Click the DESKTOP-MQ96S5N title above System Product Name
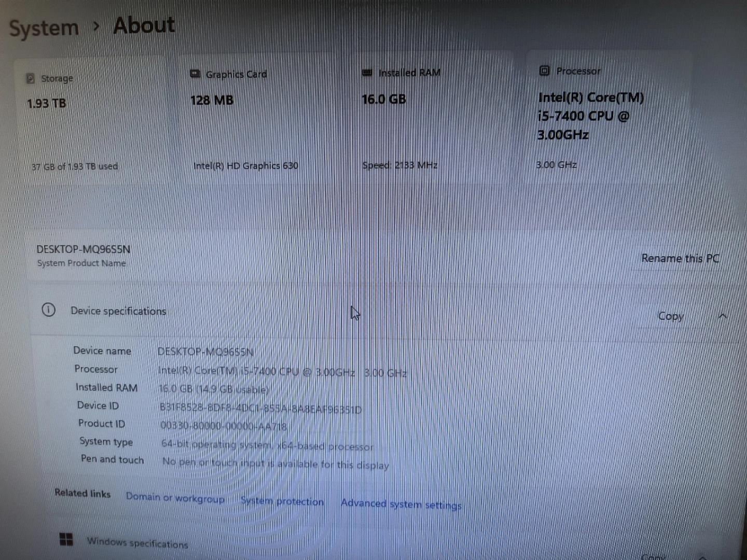This screenshot has width=747, height=560. [x=83, y=249]
